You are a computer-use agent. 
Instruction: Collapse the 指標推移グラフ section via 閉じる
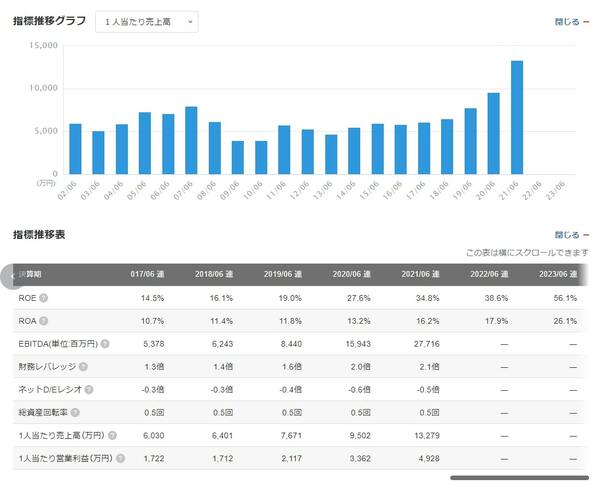click(571, 21)
